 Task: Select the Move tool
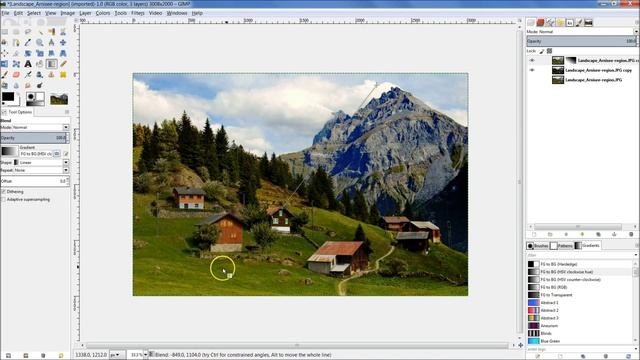63,42
